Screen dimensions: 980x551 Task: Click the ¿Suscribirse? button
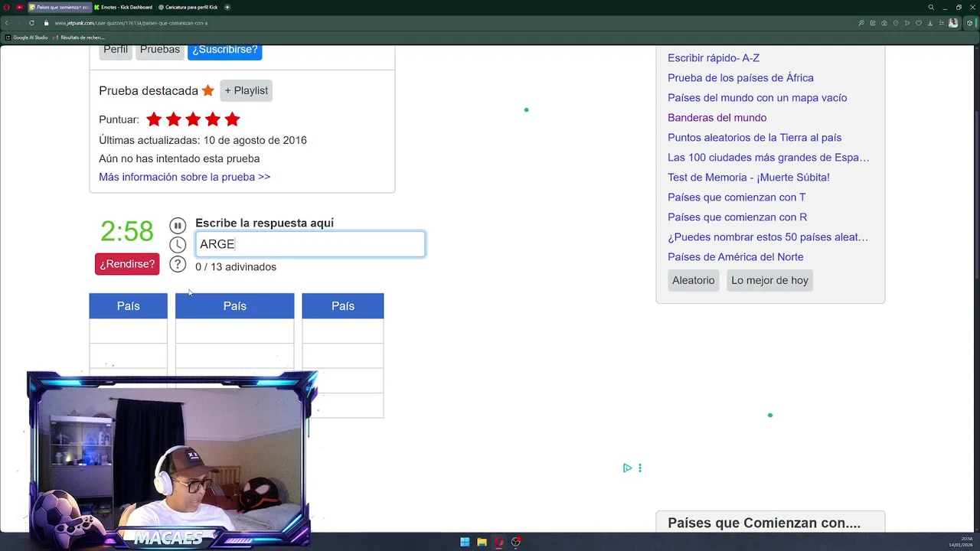(225, 51)
